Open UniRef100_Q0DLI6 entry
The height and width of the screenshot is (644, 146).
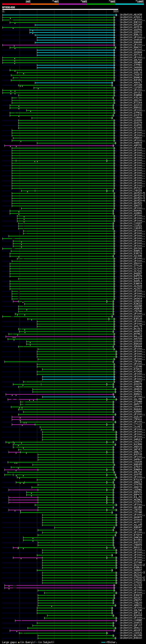(131, 72)
